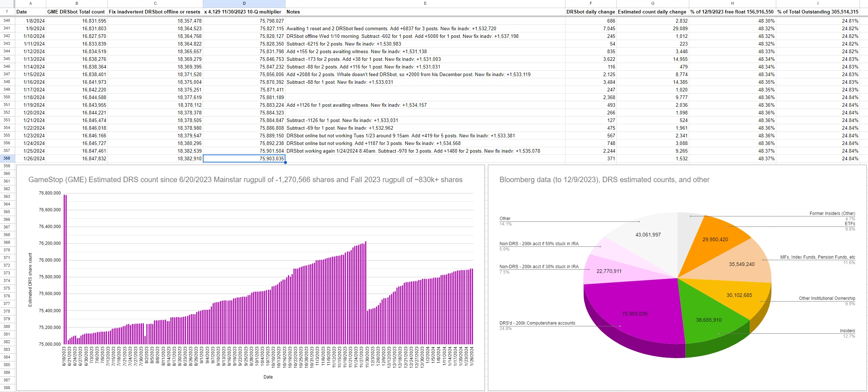Click row header 358
The width and height of the screenshot is (868, 392).
click(x=7, y=158)
